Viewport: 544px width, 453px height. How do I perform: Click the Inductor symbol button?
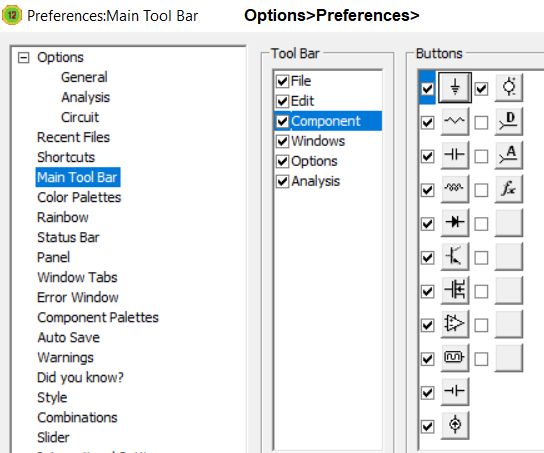(455, 189)
